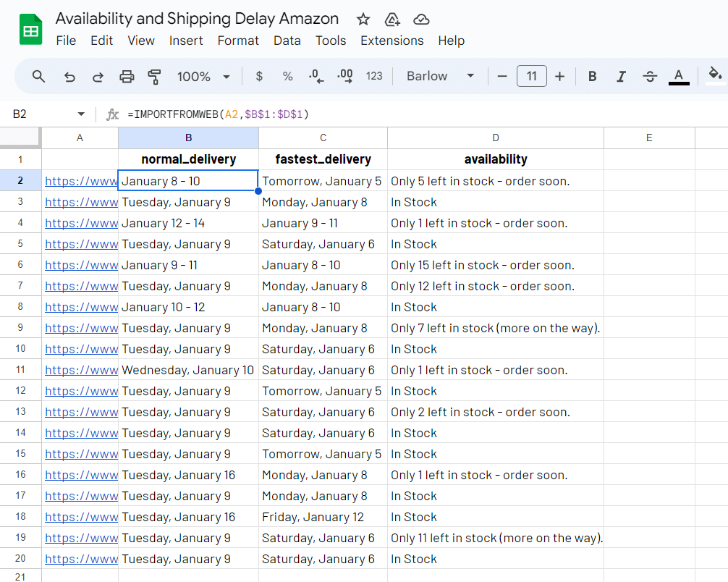This screenshot has width=728, height=582.
Task: Click the search magnifier icon in toolbar
Action: pos(39,77)
